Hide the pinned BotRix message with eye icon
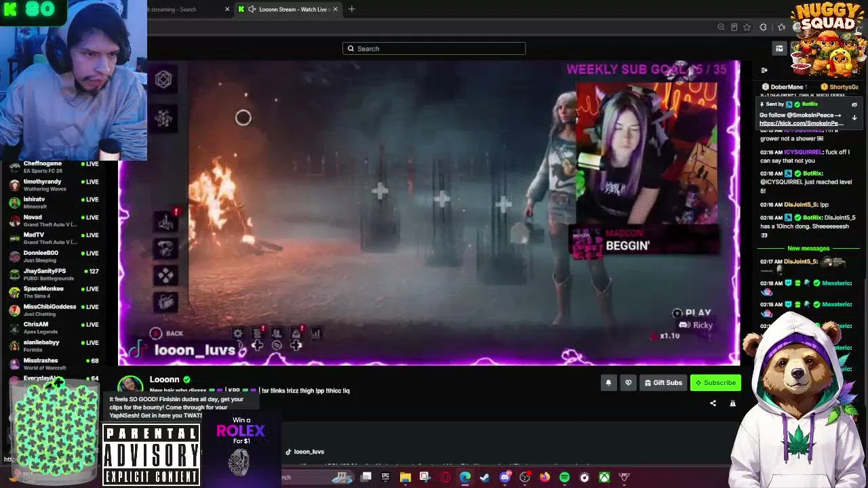 (854, 104)
